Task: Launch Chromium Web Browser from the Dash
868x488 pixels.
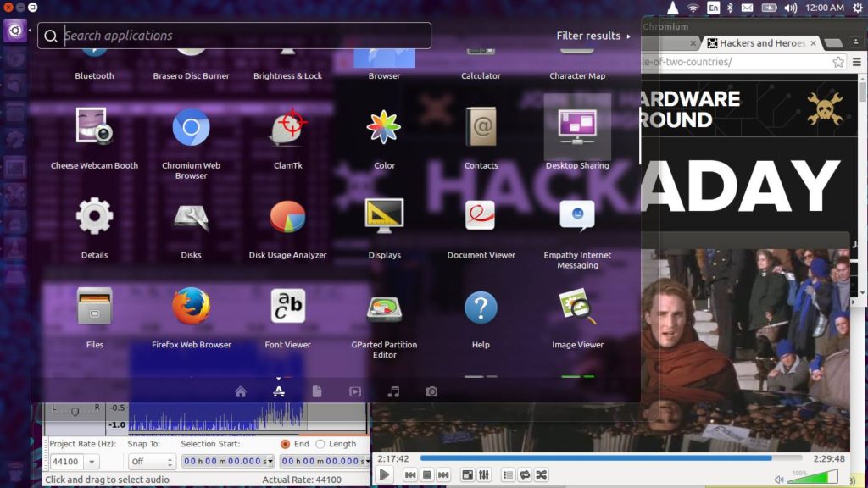Action: point(191,127)
